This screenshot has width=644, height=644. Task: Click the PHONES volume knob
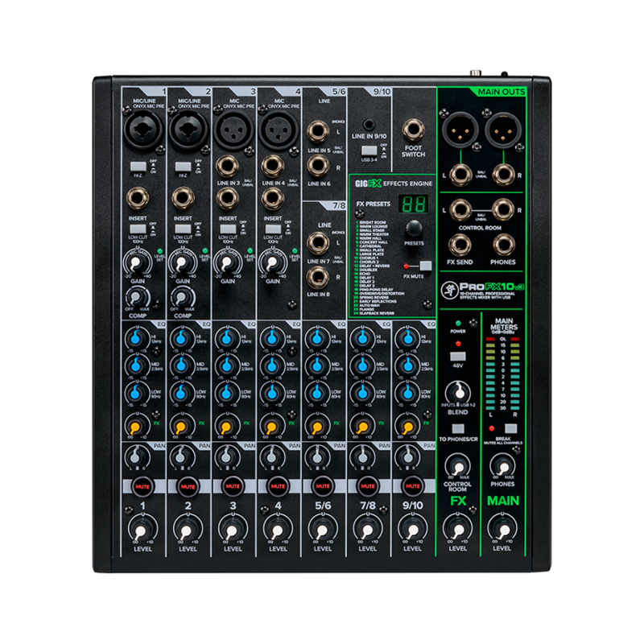click(x=502, y=465)
